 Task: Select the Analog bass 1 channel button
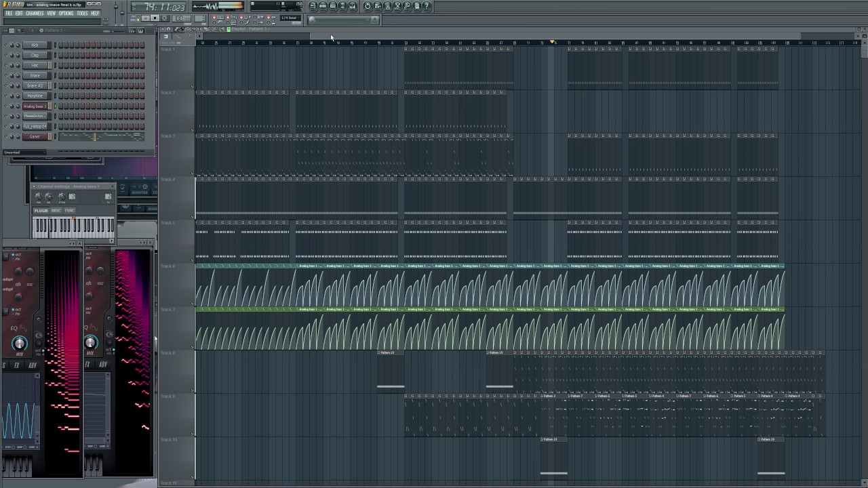pyautogui.click(x=35, y=106)
